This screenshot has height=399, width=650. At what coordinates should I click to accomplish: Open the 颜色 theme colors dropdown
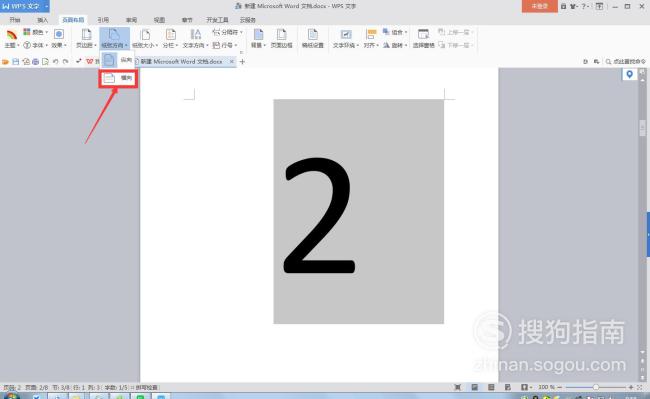tap(36, 32)
